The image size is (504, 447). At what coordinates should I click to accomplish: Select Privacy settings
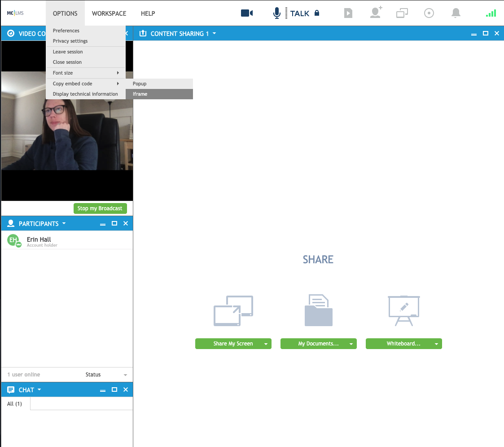coord(86,41)
